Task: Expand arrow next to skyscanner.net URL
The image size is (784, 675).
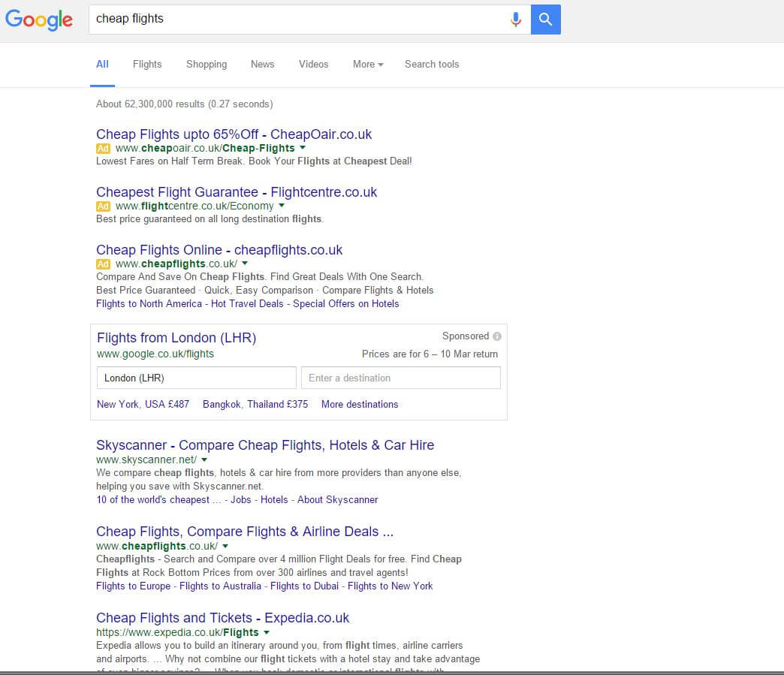Action: pos(204,459)
